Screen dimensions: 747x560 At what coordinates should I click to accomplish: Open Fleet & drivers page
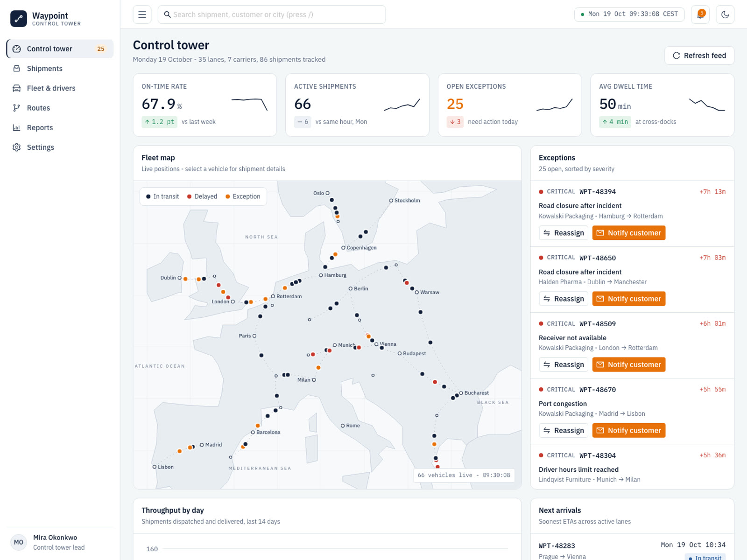click(60, 88)
